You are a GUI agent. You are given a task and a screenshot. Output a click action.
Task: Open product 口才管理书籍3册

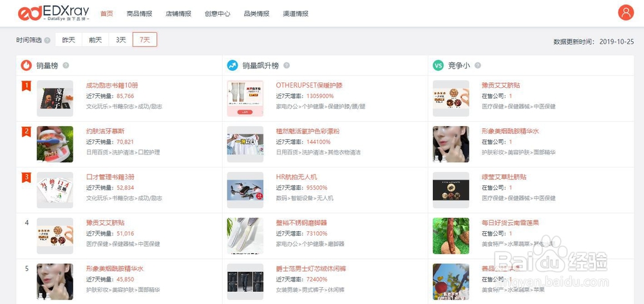click(110, 177)
